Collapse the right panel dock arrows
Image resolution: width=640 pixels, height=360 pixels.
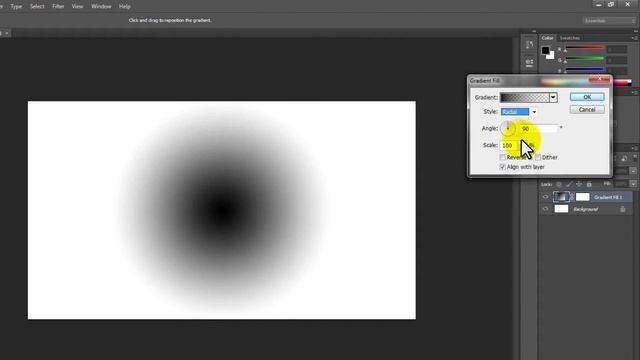[636, 31]
